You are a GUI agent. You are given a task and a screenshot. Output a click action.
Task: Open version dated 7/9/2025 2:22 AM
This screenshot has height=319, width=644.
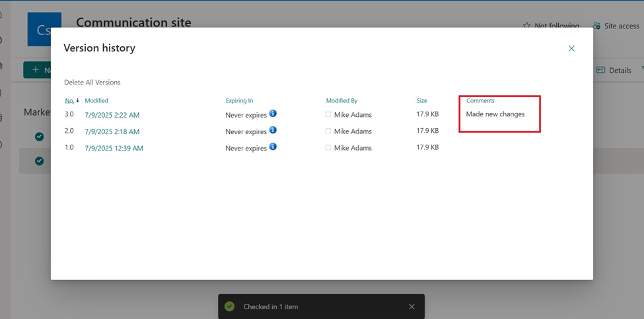(112, 115)
